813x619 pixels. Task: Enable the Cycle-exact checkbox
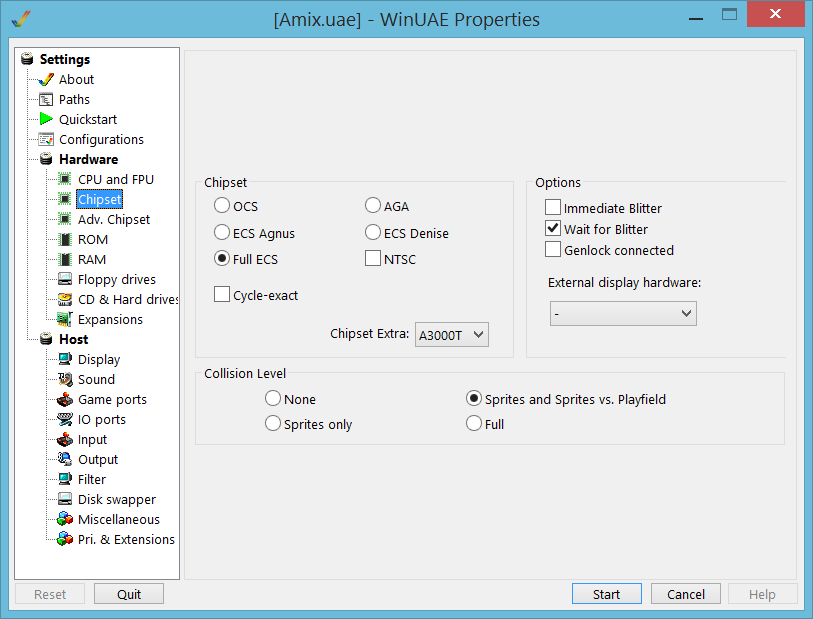tap(222, 294)
